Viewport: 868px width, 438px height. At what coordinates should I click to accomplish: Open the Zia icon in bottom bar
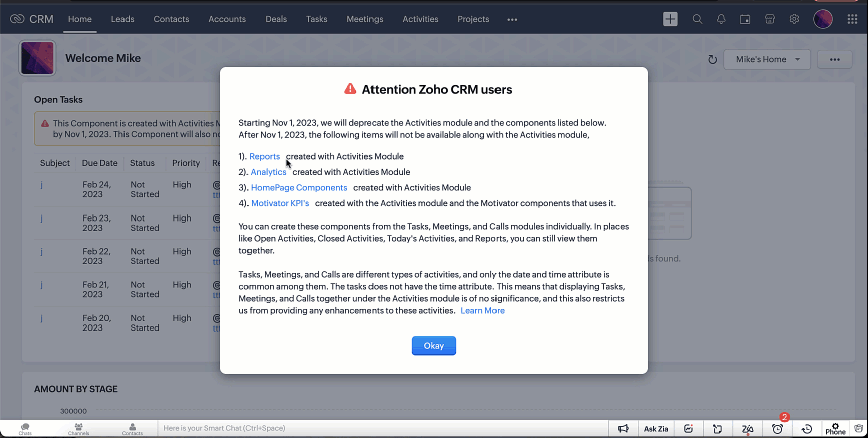[748, 429]
